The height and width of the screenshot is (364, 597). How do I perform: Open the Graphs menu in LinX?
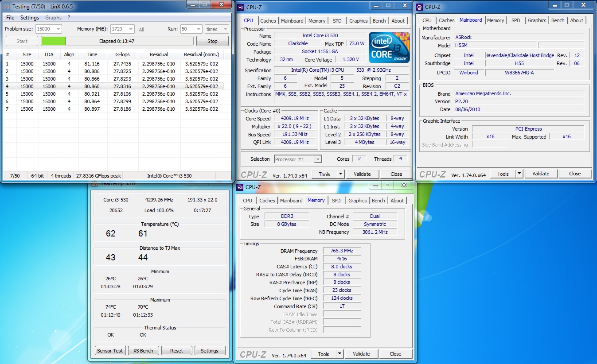coord(54,18)
